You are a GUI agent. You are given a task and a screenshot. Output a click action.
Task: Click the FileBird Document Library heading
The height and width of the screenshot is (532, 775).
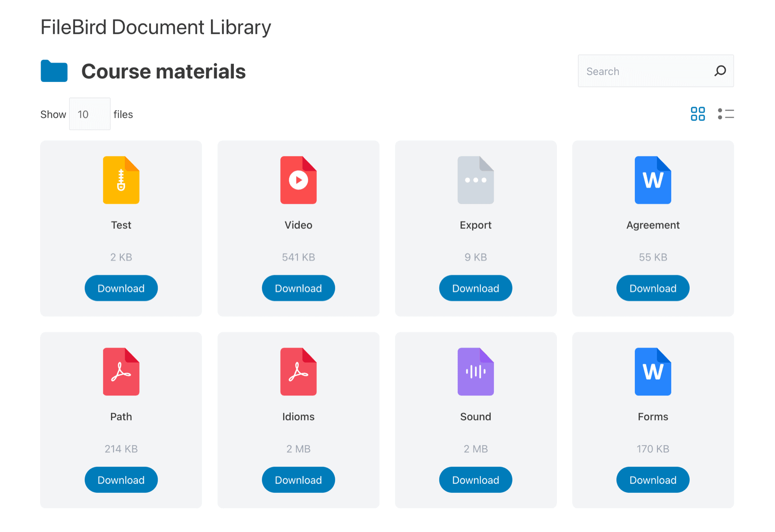(x=155, y=27)
